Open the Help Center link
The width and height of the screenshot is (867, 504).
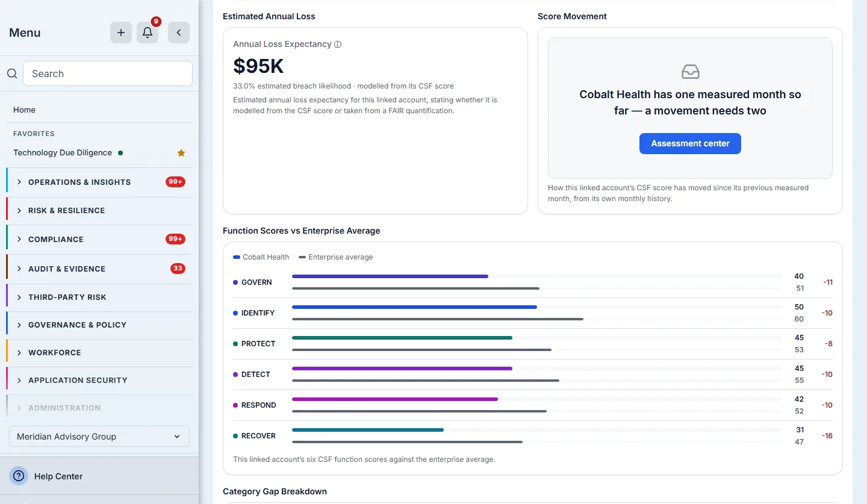click(58, 476)
